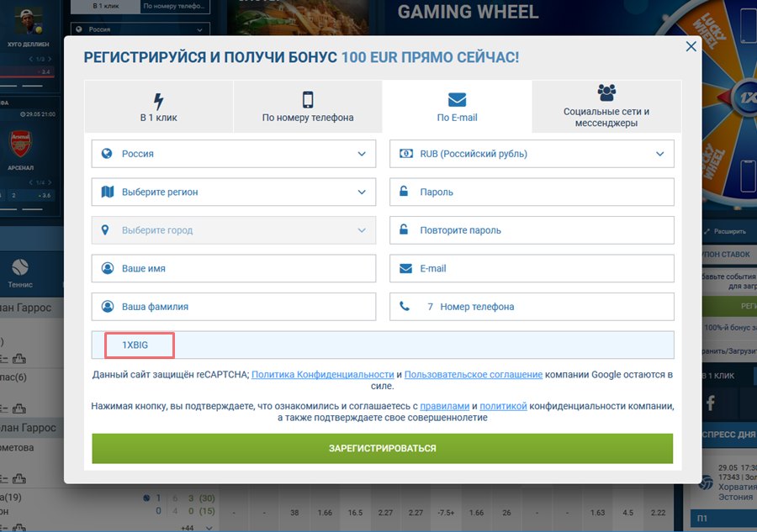Click the phone handset icon in phone field
This screenshot has width=757, height=532.
point(404,306)
